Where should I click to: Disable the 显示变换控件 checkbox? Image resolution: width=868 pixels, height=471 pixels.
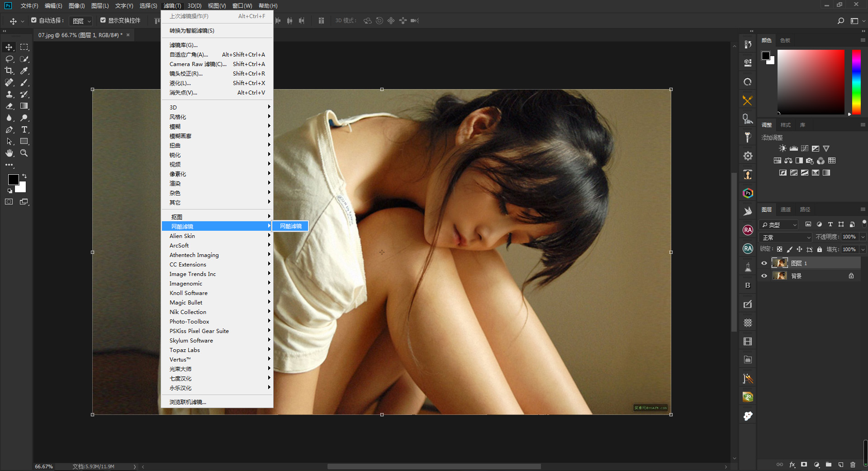(x=103, y=20)
